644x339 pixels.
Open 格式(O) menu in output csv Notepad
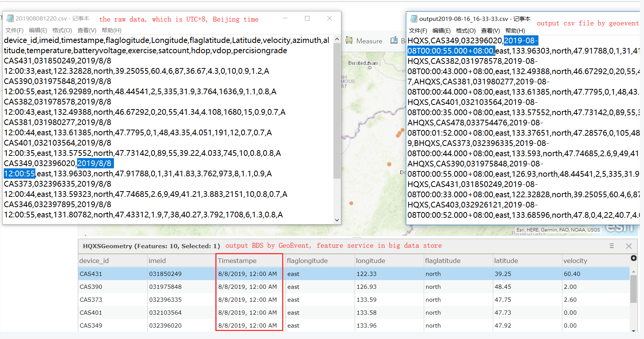tap(466, 31)
